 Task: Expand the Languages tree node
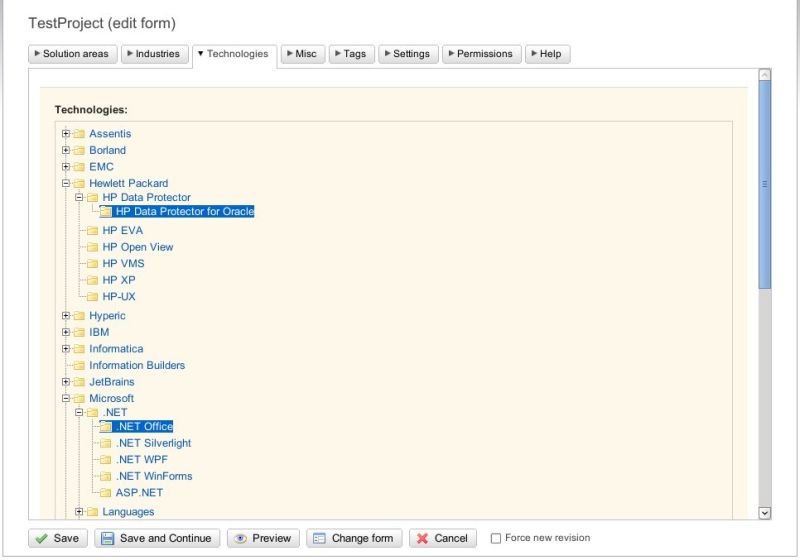coord(79,512)
